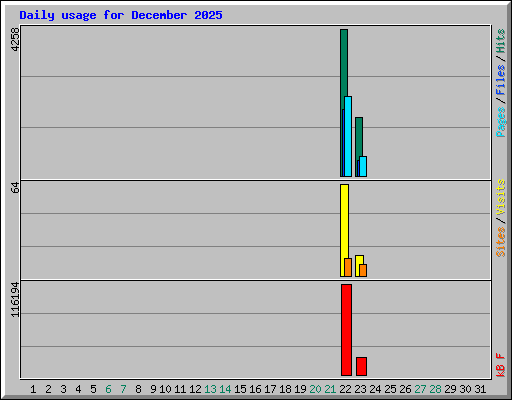
Task: Click the green weekend day label 7
Action: tap(123, 389)
